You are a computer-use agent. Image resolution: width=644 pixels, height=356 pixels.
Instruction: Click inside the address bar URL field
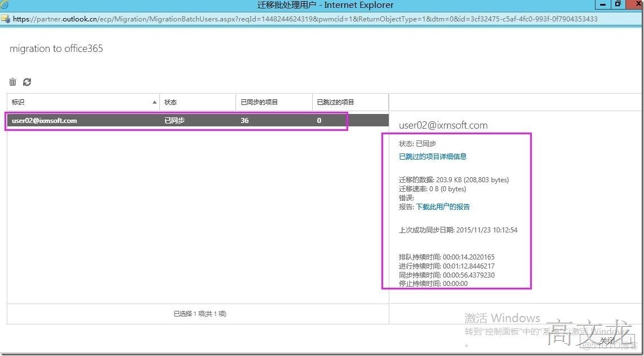pyautogui.click(x=225, y=18)
